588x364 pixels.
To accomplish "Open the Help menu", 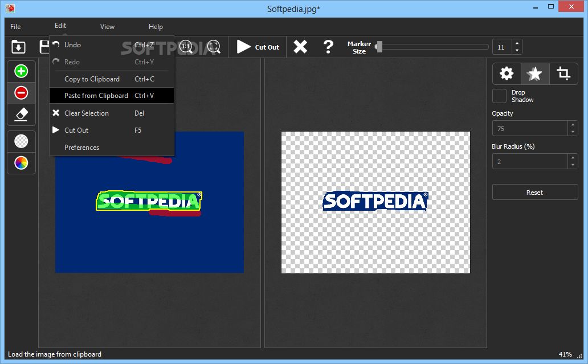I will pyautogui.click(x=156, y=27).
